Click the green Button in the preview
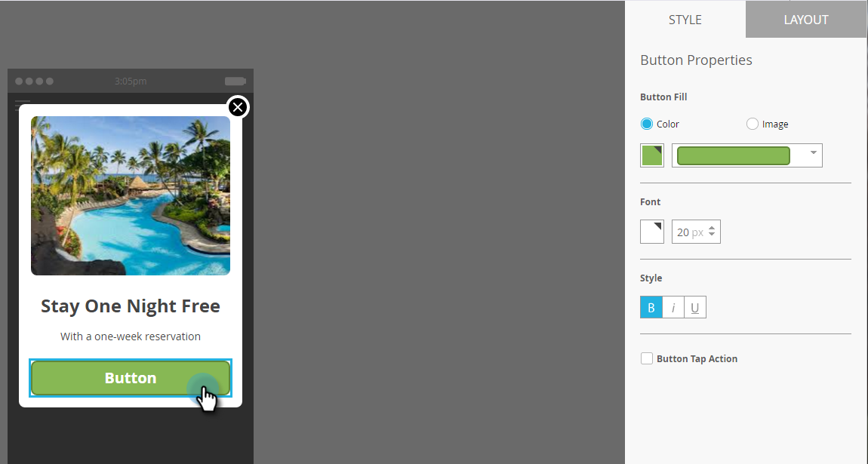The height and width of the screenshot is (464, 868). (130, 378)
